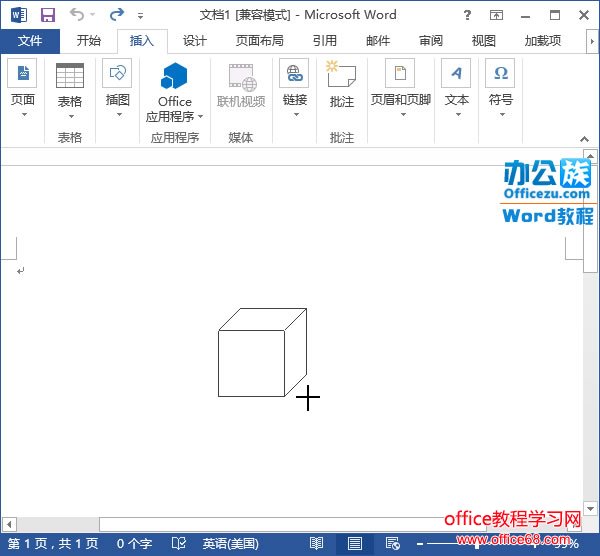Open the 链接 Links dropdown
Viewport: 600px width, 556px height.
[295, 89]
